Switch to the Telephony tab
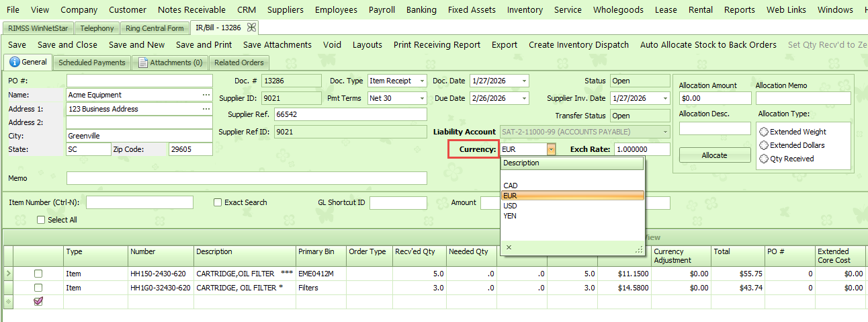 coord(97,28)
